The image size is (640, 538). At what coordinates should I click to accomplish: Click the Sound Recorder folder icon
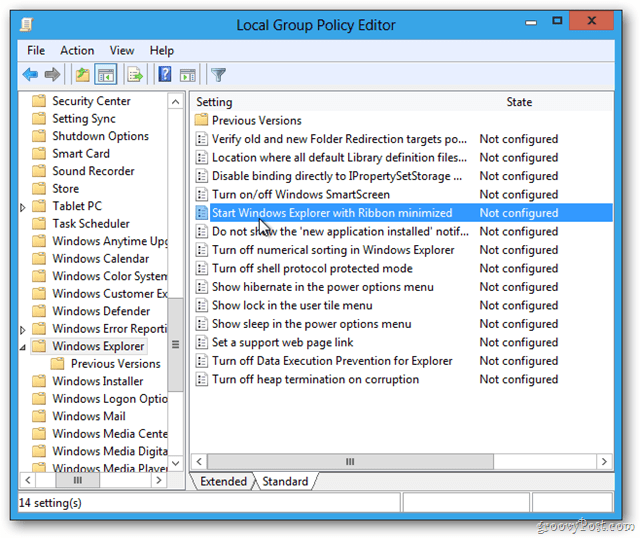(39, 171)
